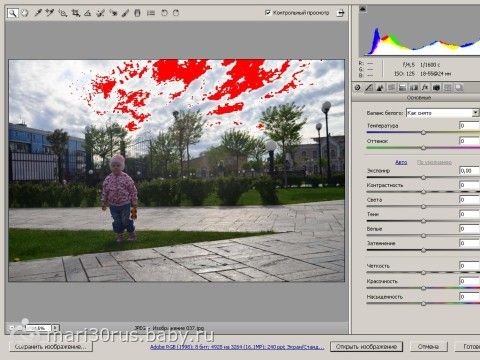The height and width of the screenshot is (360, 480).
Task: Focus the Белые value field
Action: click(x=469, y=229)
